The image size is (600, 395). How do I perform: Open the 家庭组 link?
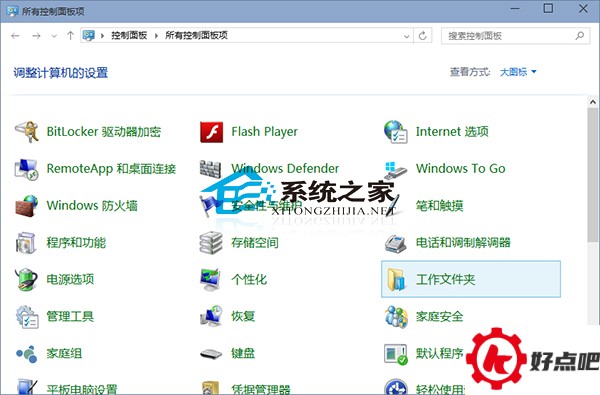[64, 354]
